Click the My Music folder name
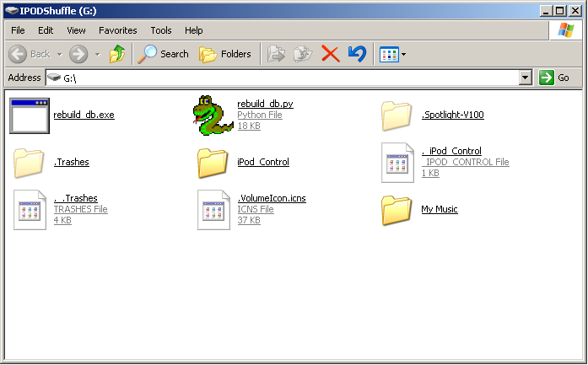 pyautogui.click(x=440, y=209)
